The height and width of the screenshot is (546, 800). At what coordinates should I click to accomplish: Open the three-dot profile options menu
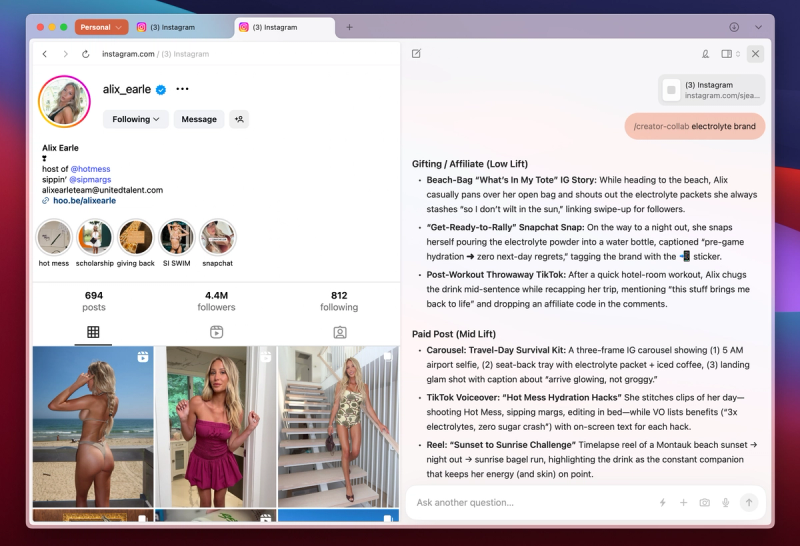pos(182,89)
